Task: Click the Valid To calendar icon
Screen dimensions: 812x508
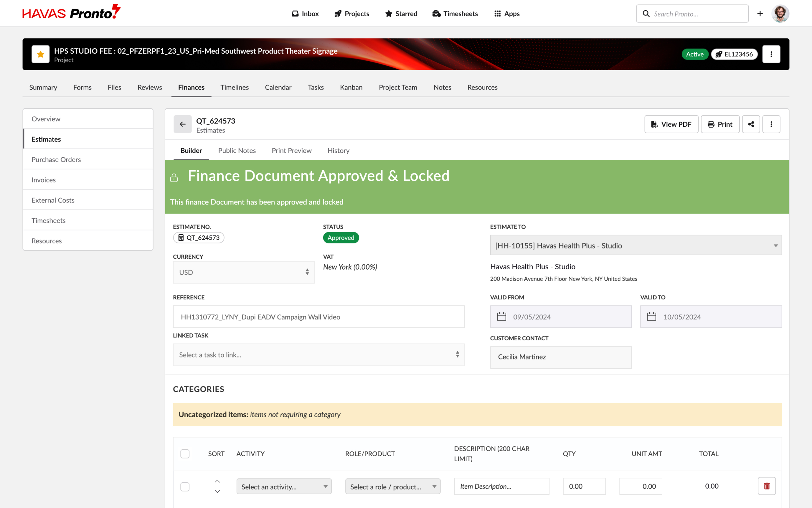Action: click(651, 317)
